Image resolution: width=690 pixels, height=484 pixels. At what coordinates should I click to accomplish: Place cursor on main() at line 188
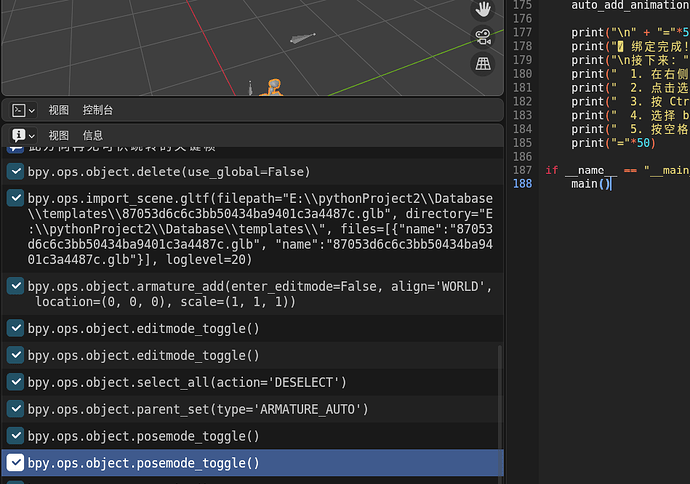pos(591,183)
